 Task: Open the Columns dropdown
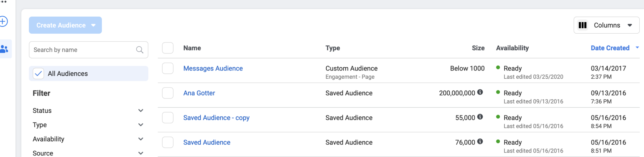pos(607,25)
